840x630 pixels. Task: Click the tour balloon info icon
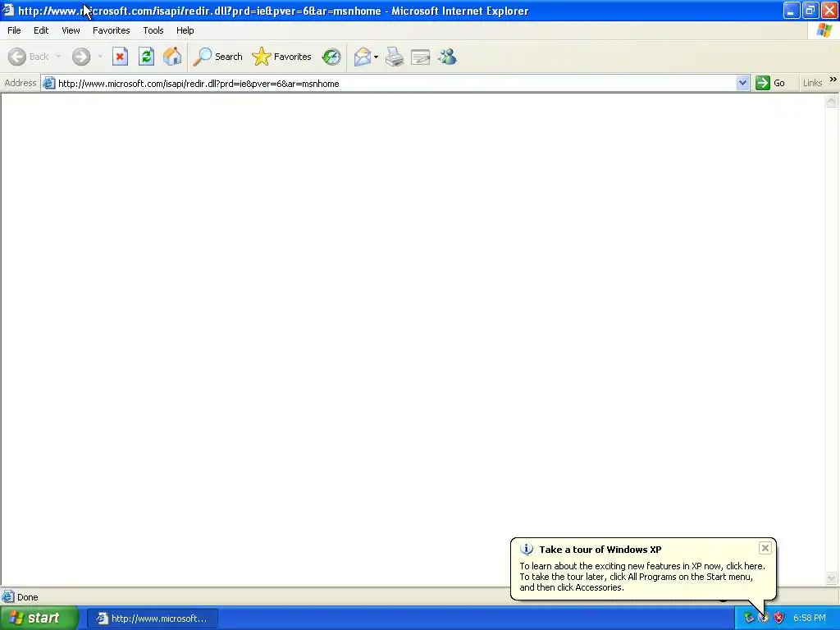(527, 550)
